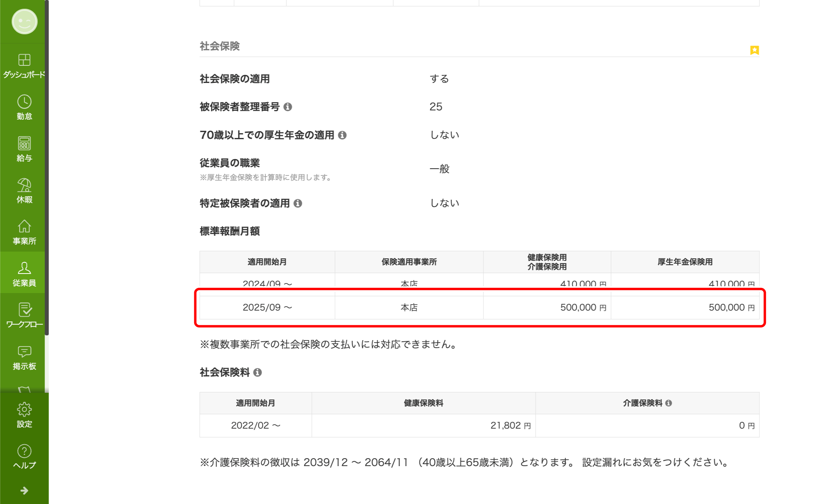Expand sidebar with bottom arrow
This screenshot has width=817, height=504.
click(x=24, y=490)
